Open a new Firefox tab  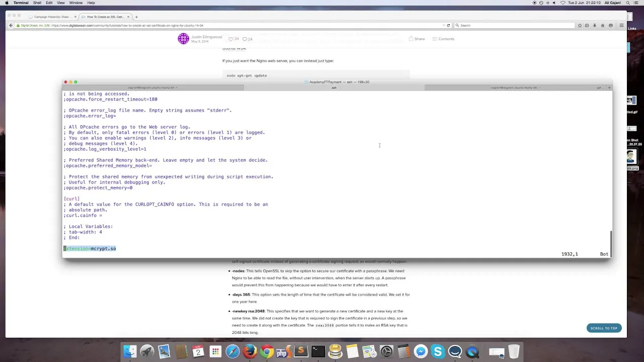pyautogui.click(x=136, y=17)
